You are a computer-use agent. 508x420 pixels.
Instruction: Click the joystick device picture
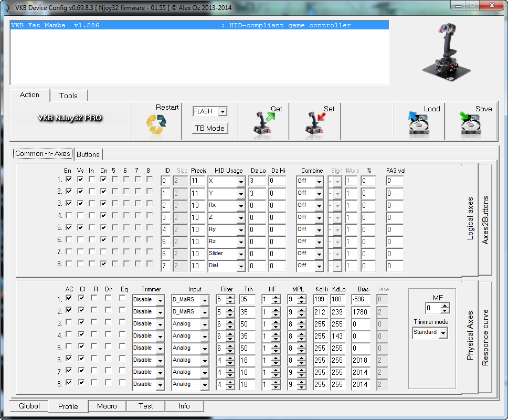(446, 52)
